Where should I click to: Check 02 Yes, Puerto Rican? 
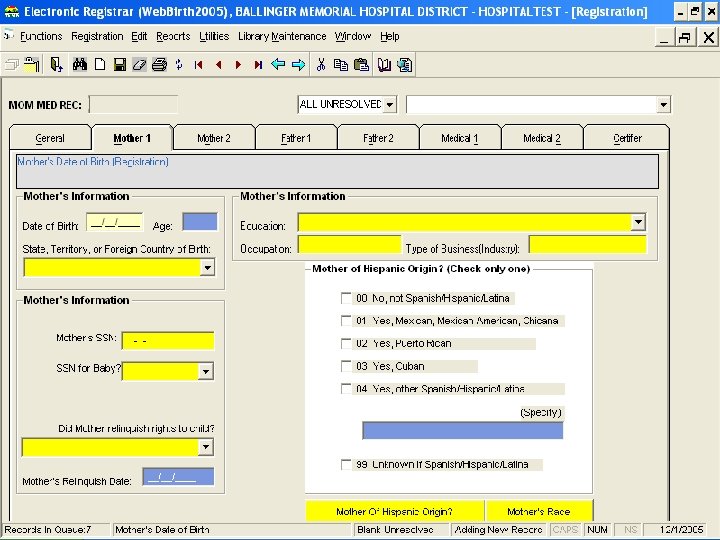[346, 343]
